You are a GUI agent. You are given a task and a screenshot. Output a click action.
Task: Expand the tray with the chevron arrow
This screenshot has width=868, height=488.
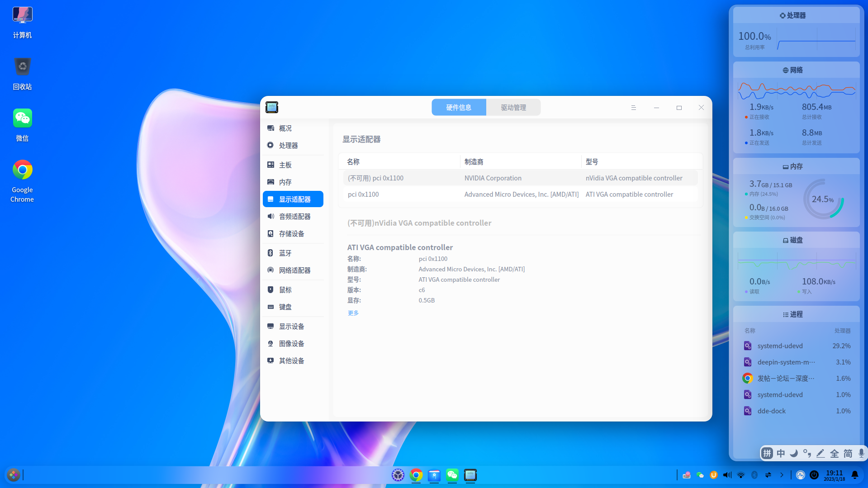point(782,475)
